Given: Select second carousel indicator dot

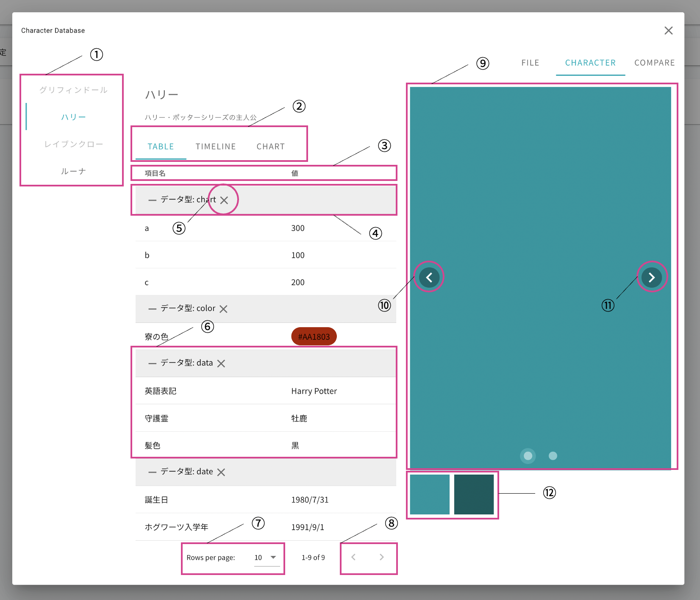Looking at the screenshot, I should tap(553, 456).
